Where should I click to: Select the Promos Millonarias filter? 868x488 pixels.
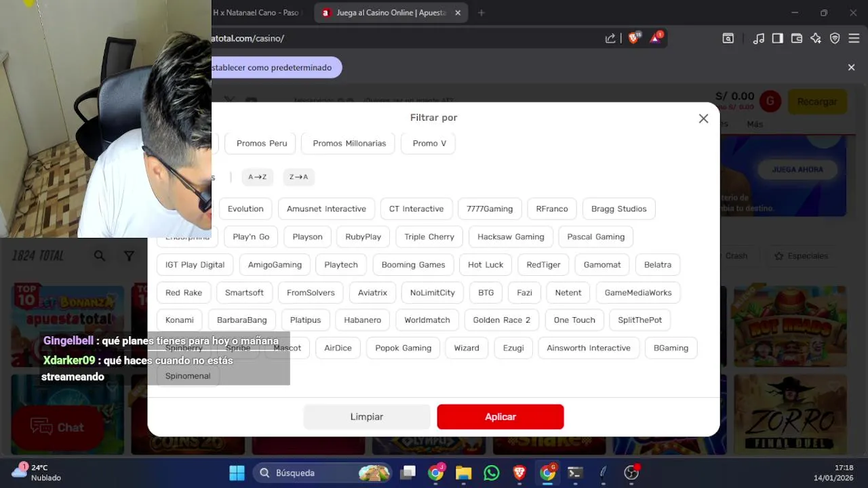(349, 143)
